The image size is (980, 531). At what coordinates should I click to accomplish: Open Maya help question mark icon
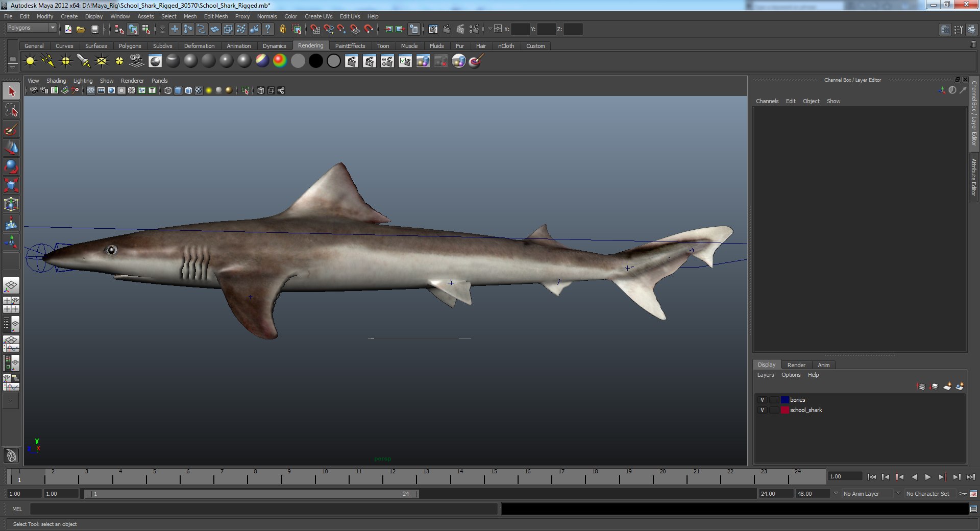point(267,29)
